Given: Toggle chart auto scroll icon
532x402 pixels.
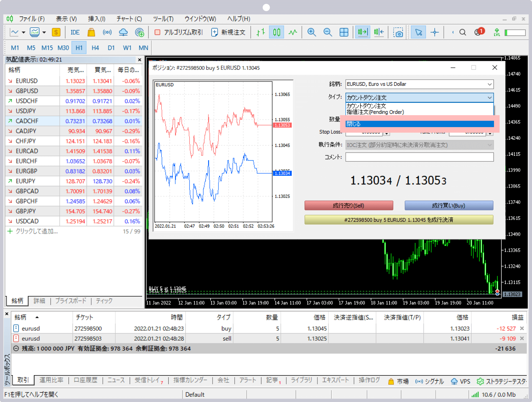Looking at the screenshot, I should point(363,32).
